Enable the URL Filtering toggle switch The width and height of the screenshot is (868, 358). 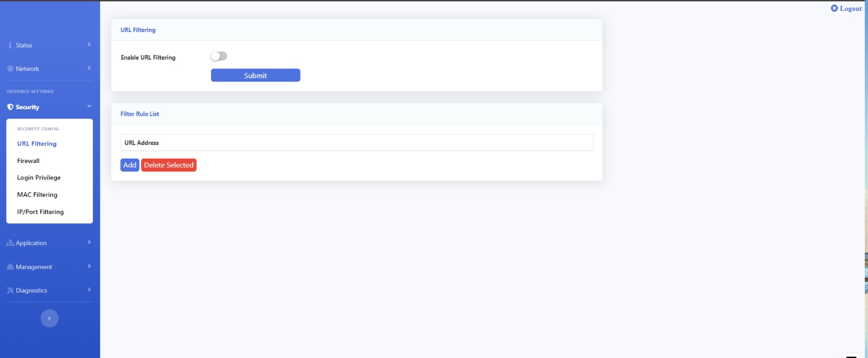(219, 56)
